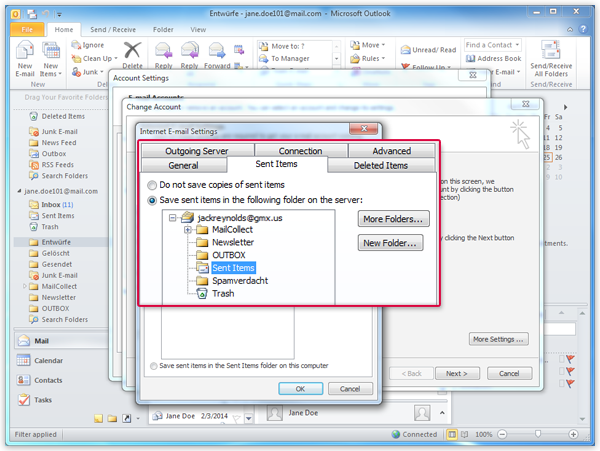Choose Save sent items on this computer option
The width and height of the screenshot is (600, 451).
click(x=153, y=366)
